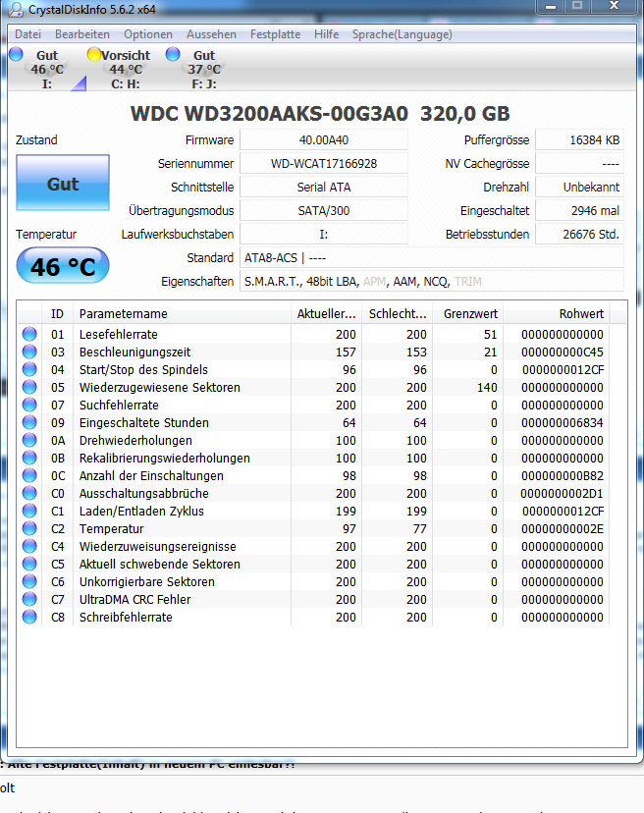
Task: Click the drive model title WDC WD3200AAKS-00G3A0
Action: [x=269, y=114]
